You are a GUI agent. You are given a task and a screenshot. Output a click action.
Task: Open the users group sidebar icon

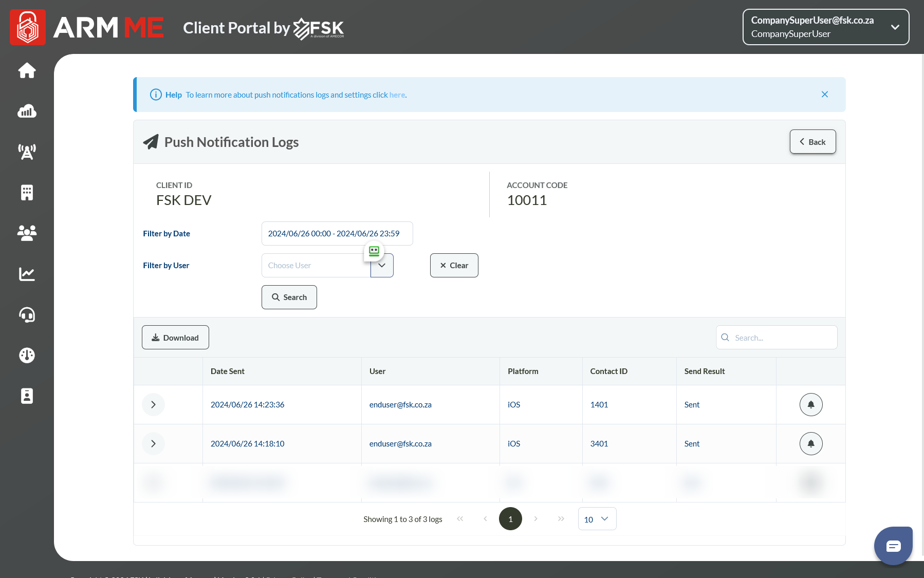pyautogui.click(x=27, y=233)
